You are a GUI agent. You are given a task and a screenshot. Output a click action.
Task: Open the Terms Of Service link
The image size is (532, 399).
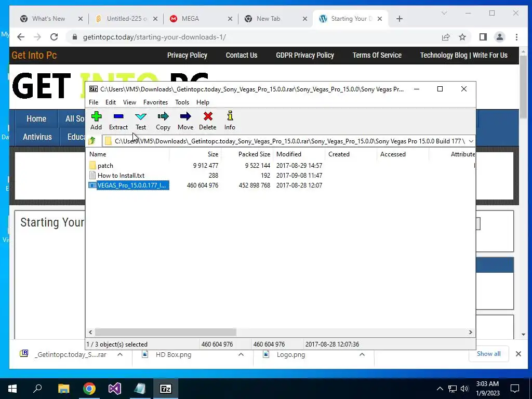pyautogui.click(x=377, y=55)
